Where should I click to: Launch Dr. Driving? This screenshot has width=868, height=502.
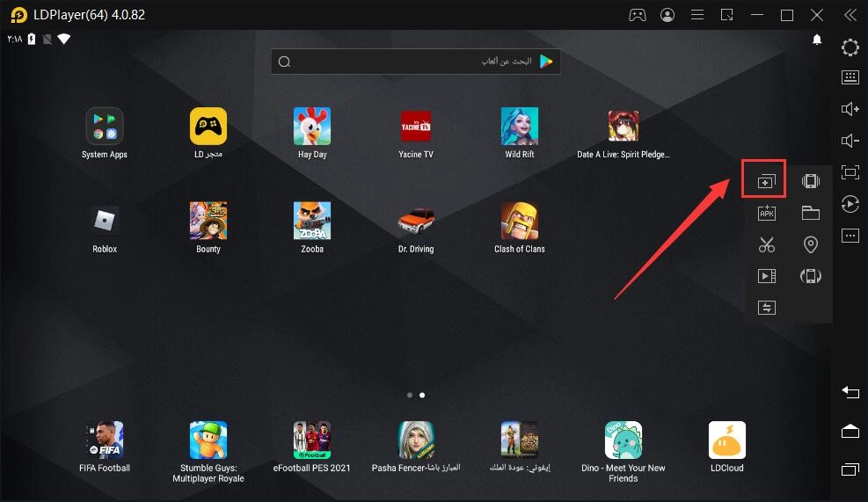[416, 221]
